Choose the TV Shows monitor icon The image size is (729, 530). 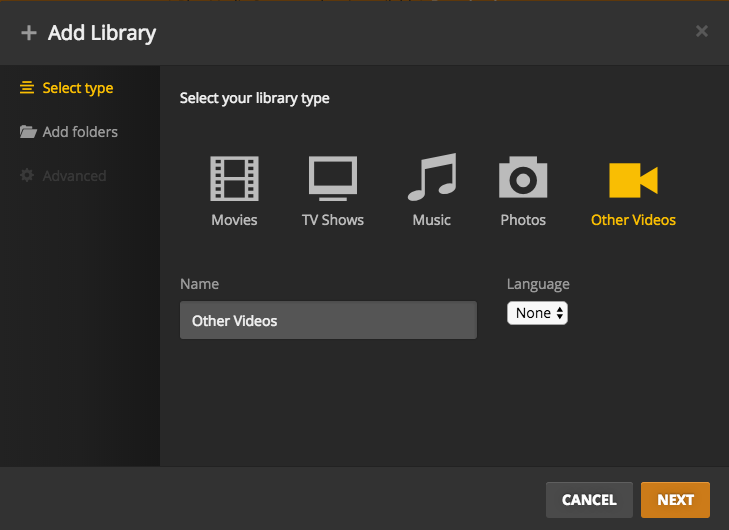[333, 179]
